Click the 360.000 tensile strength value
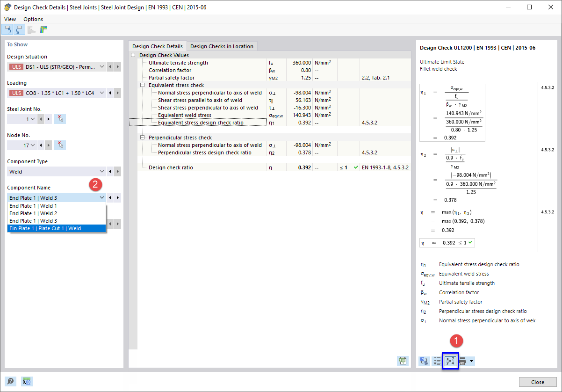562x392 pixels. click(x=302, y=63)
